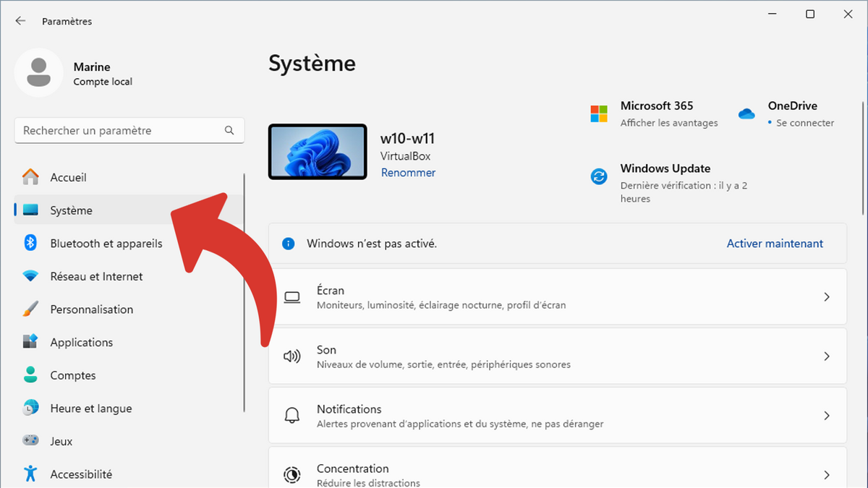Image resolution: width=868 pixels, height=488 pixels.
Task: Open Comptes section
Action: click(129, 375)
